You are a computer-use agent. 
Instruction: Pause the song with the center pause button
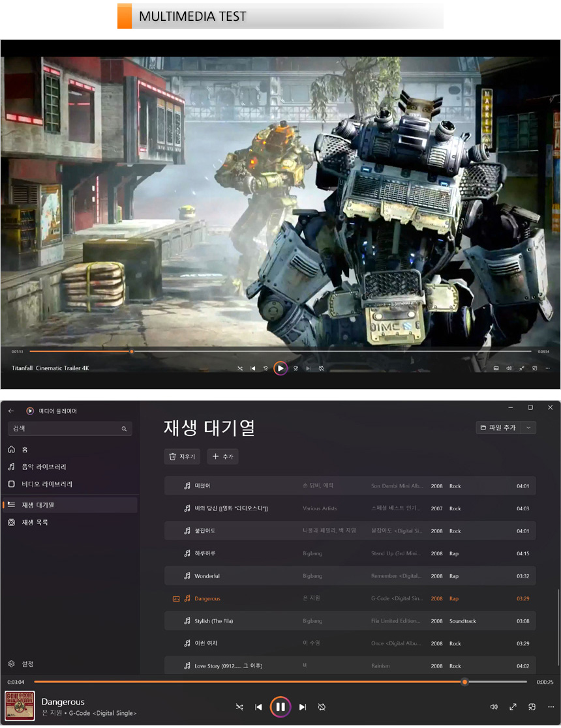(280, 706)
